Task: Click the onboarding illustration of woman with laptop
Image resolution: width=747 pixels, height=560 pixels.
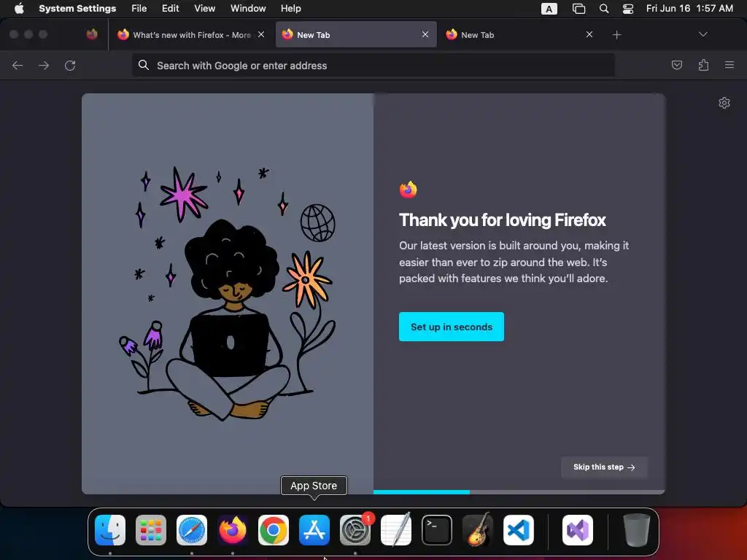Action: coord(228,293)
